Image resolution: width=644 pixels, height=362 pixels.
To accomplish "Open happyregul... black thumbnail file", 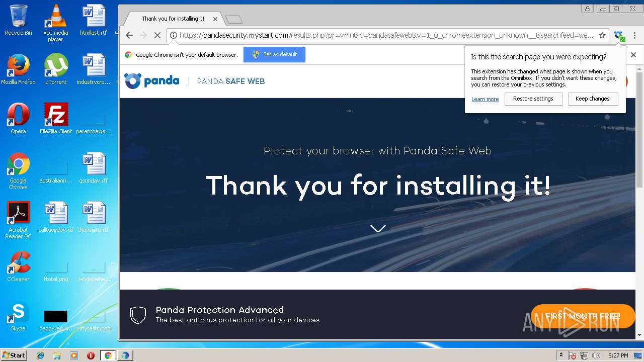I will pos(56,320).
